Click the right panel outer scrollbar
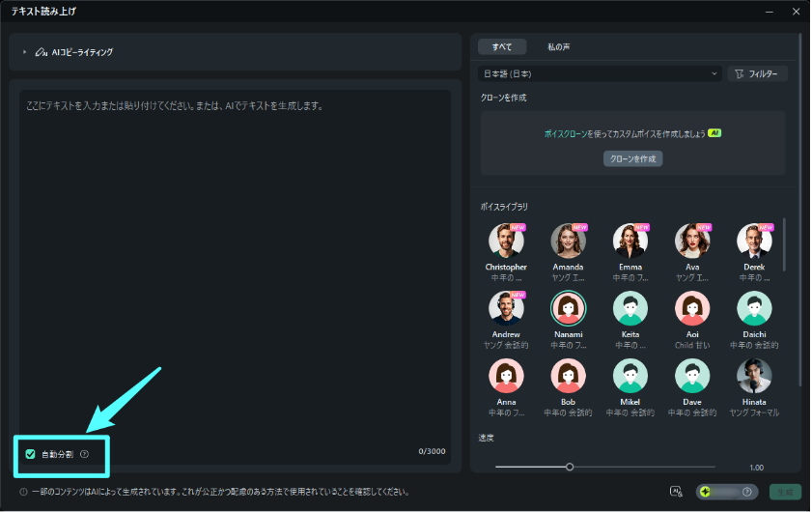The image size is (812, 512). [x=801, y=208]
